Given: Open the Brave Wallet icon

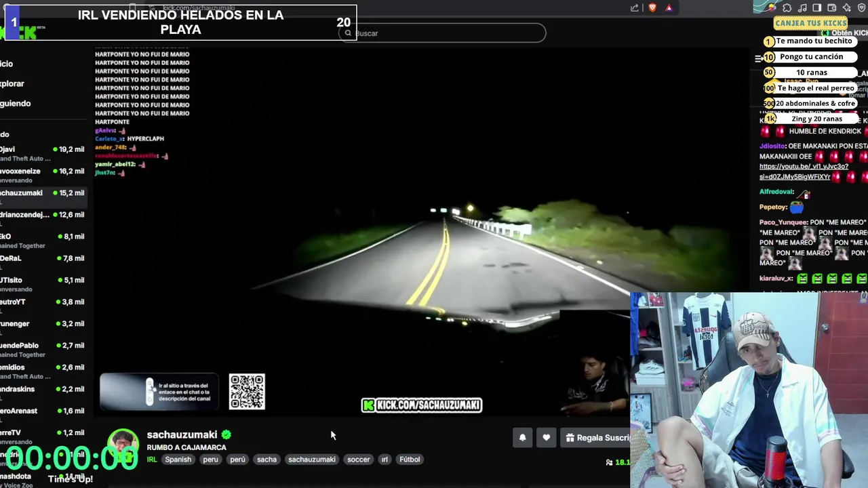Looking at the screenshot, I should click(832, 8).
